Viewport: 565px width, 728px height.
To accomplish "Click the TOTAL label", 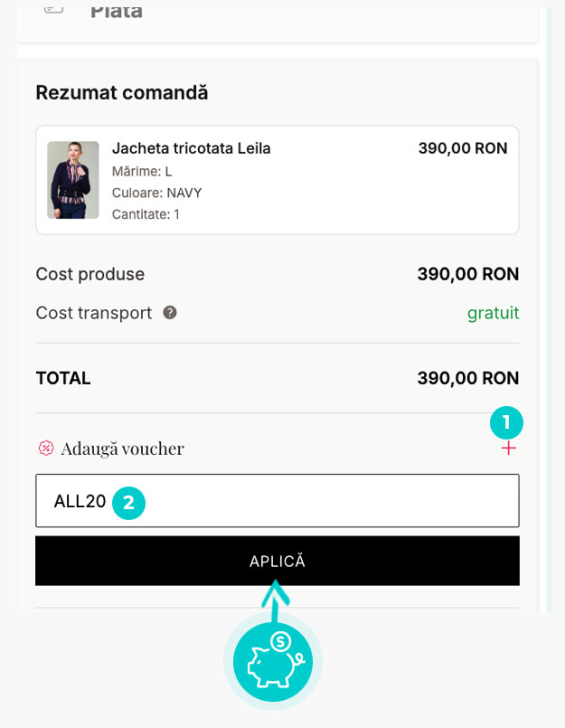I will (x=63, y=378).
